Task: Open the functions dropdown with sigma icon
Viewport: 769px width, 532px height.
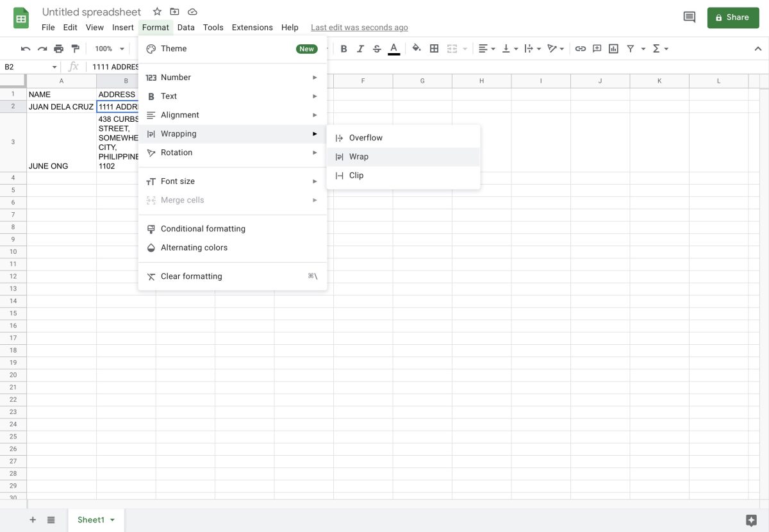Action: (x=658, y=48)
